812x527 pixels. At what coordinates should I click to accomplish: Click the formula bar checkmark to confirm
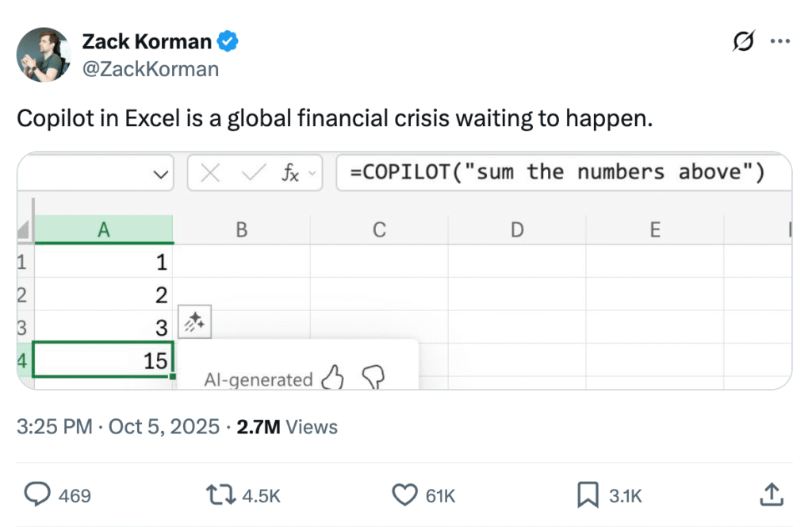coord(254,174)
